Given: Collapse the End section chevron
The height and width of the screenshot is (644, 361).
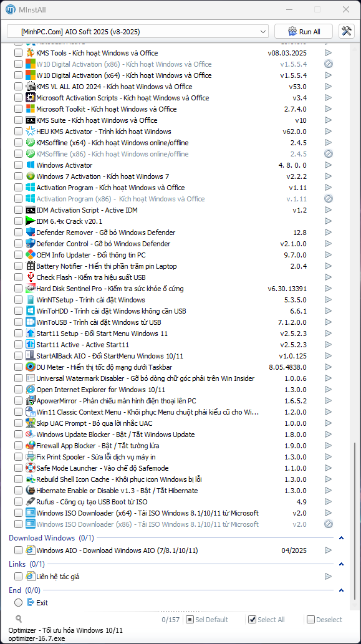Looking at the screenshot, I should 341,590.
